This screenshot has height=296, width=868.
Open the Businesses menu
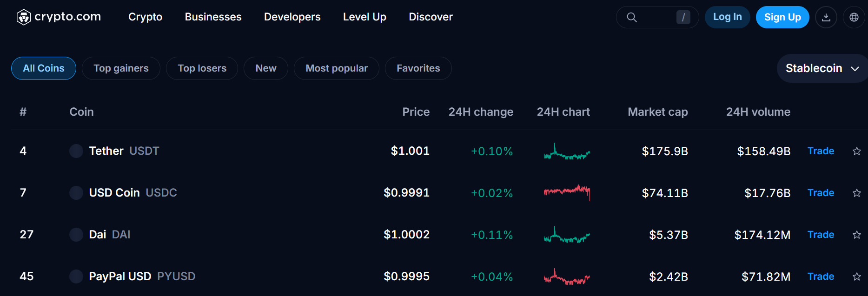coord(213,17)
